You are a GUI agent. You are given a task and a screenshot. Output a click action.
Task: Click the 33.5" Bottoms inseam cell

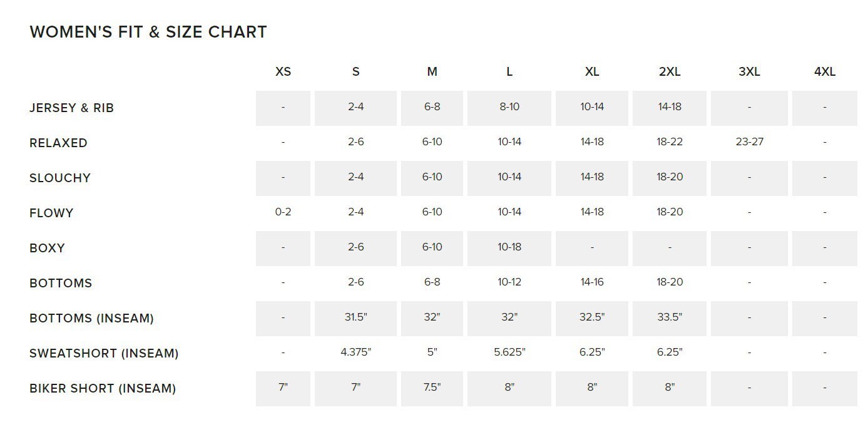click(x=670, y=317)
